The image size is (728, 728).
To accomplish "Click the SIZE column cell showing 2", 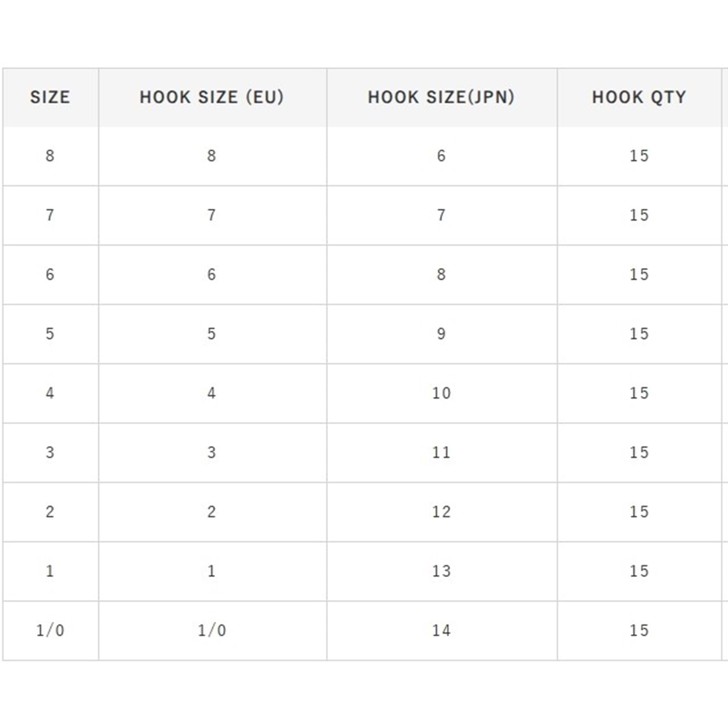I will click(50, 512).
